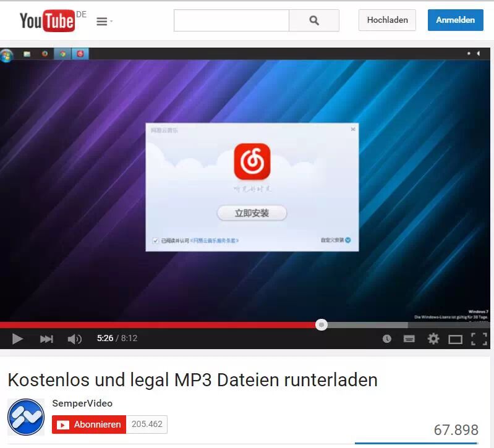The width and height of the screenshot is (494, 448).
Task: Click the view count 67.898
Action: pyautogui.click(x=456, y=430)
